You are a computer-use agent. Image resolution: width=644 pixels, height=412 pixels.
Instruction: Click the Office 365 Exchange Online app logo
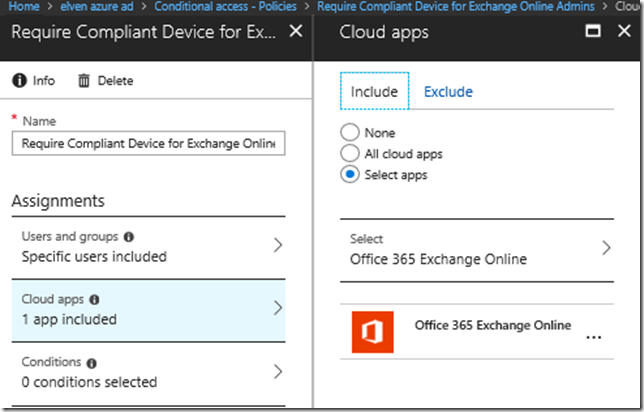tap(373, 332)
